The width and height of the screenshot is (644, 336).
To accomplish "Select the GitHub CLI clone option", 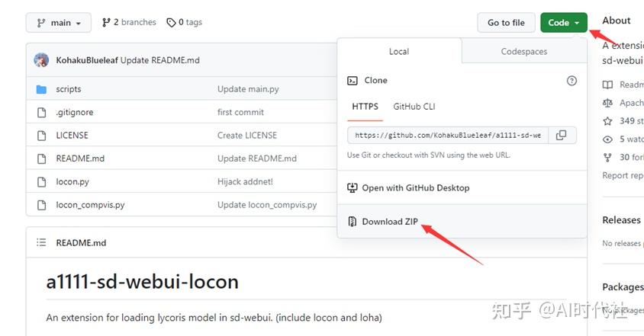I will pyautogui.click(x=414, y=107).
